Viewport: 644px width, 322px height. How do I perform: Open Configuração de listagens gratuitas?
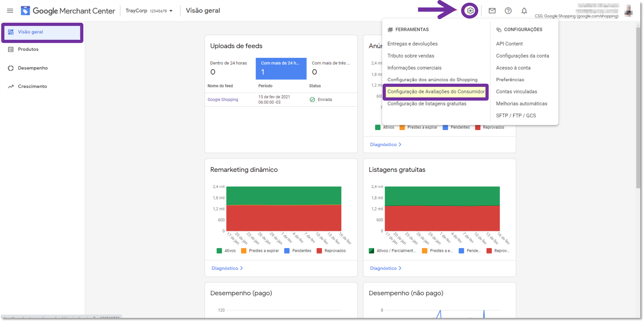pos(427,104)
